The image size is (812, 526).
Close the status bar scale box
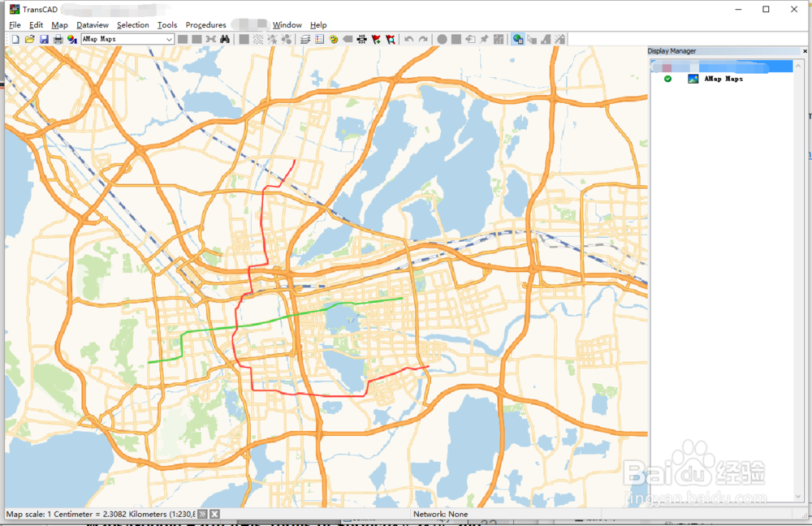[x=214, y=514]
